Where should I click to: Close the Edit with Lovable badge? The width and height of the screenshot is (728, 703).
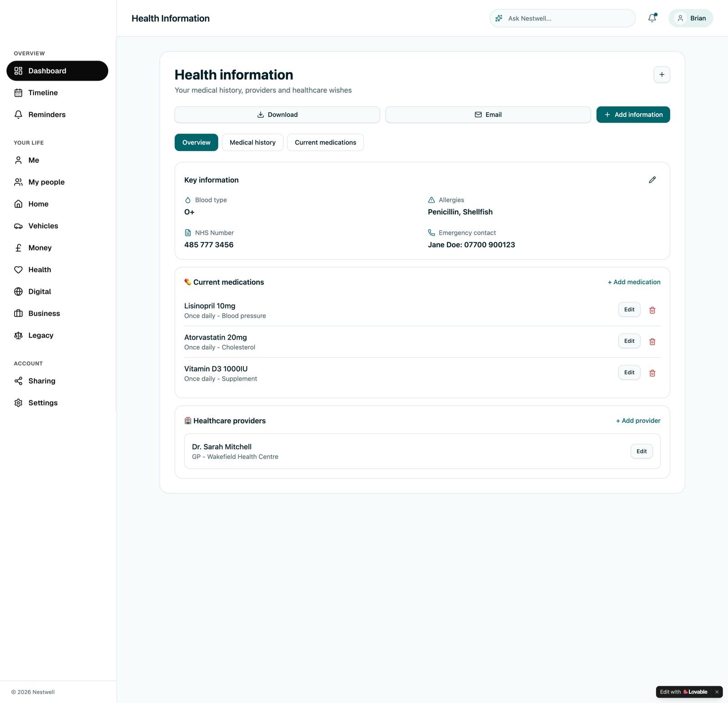717,692
